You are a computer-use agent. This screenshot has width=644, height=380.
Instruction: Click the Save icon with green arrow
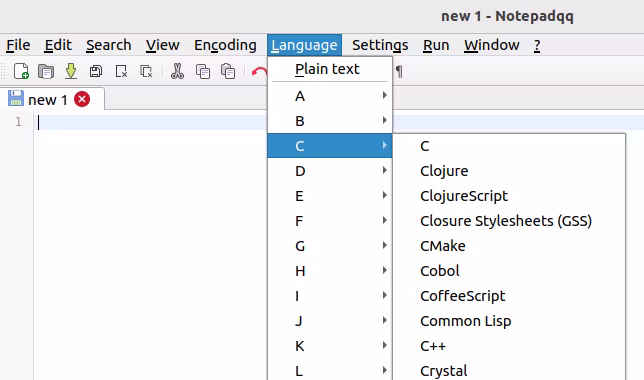(x=71, y=71)
